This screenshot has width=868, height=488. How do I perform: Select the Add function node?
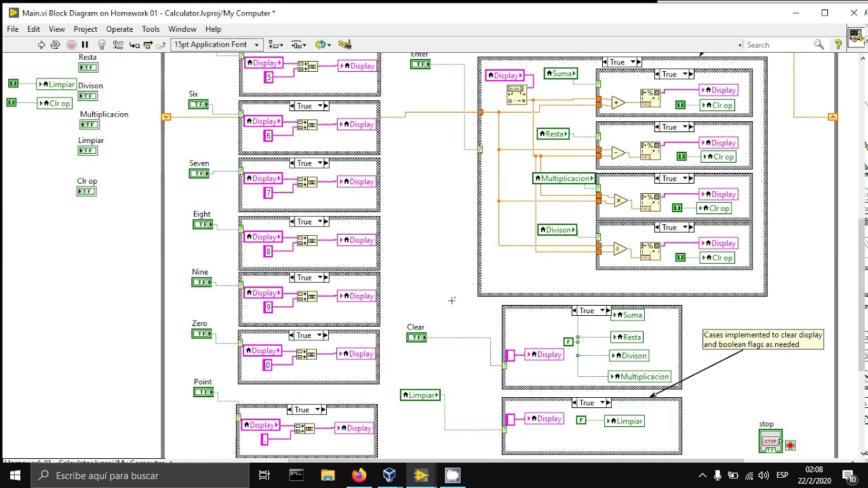(x=618, y=103)
